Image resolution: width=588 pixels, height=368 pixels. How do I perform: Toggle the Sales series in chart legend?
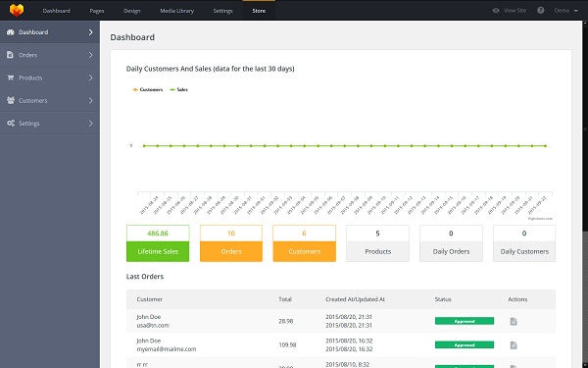(x=178, y=89)
